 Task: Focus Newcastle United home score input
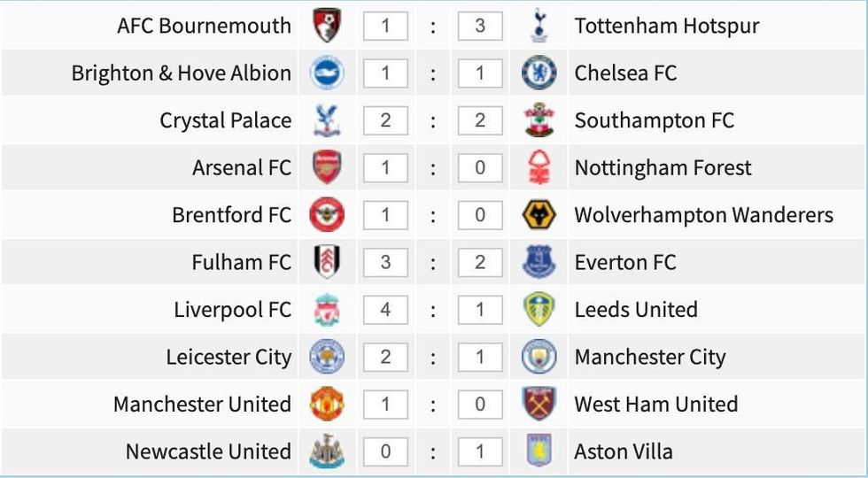(x=385, y=451)
